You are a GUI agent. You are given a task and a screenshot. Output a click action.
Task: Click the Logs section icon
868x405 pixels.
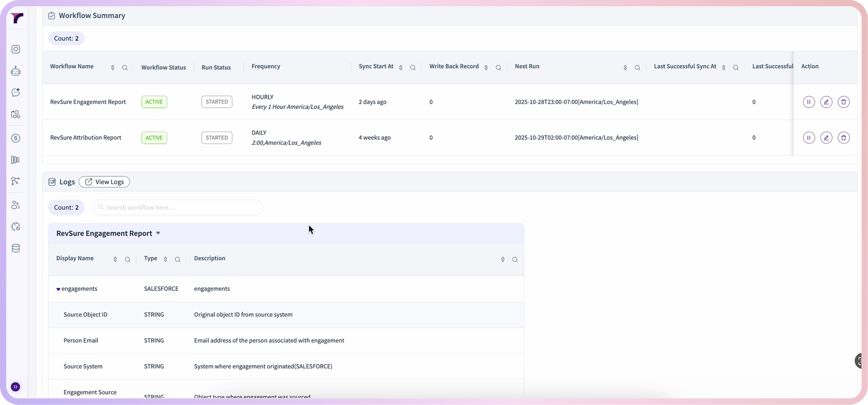coord(52,182)
